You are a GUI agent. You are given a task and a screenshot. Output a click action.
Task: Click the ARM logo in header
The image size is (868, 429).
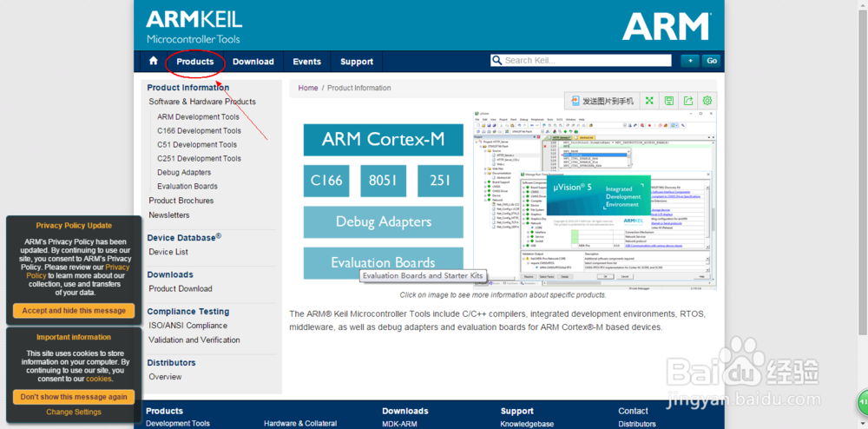pos(666,27)
